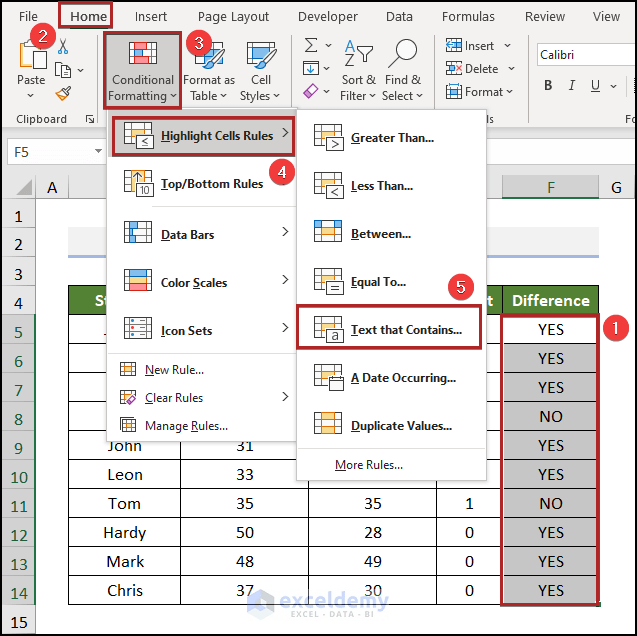This screenshot has height=636, width=637.
Task: Open the Copy dropdown arrow
Action: click(81, 71)
